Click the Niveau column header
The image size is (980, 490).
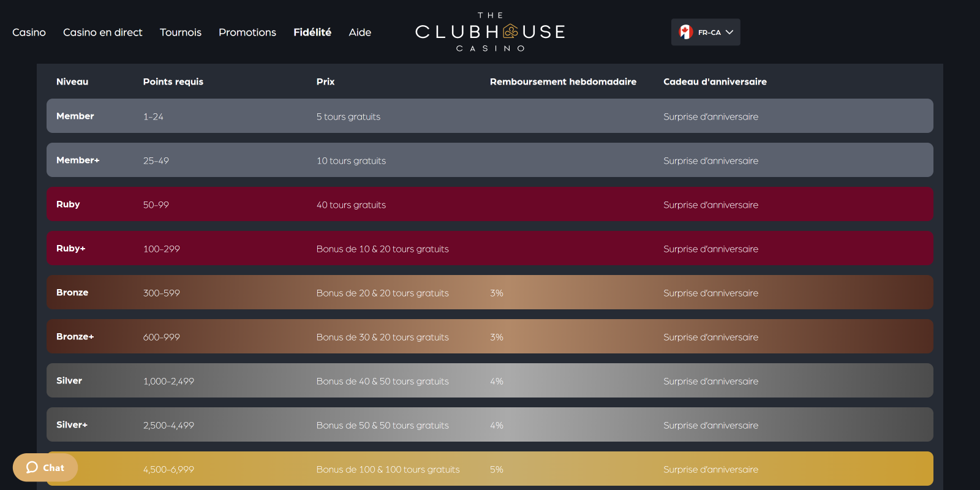pyautogui.click(x=72, y=81)
